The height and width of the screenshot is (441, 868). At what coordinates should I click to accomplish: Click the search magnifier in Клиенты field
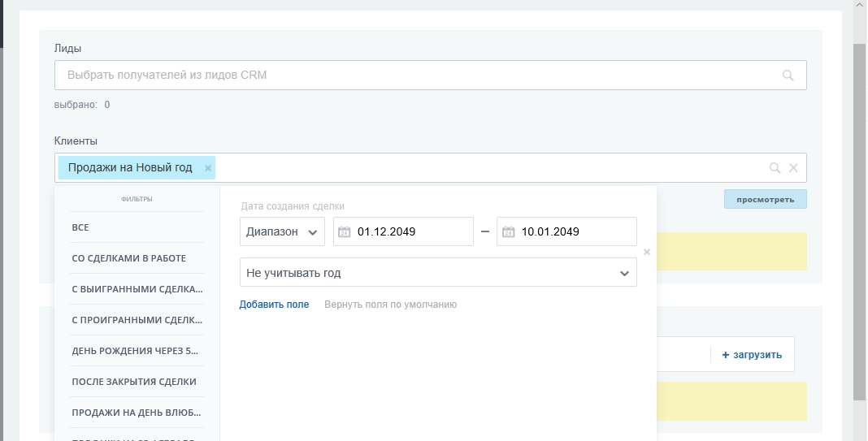tap(775, 168)
